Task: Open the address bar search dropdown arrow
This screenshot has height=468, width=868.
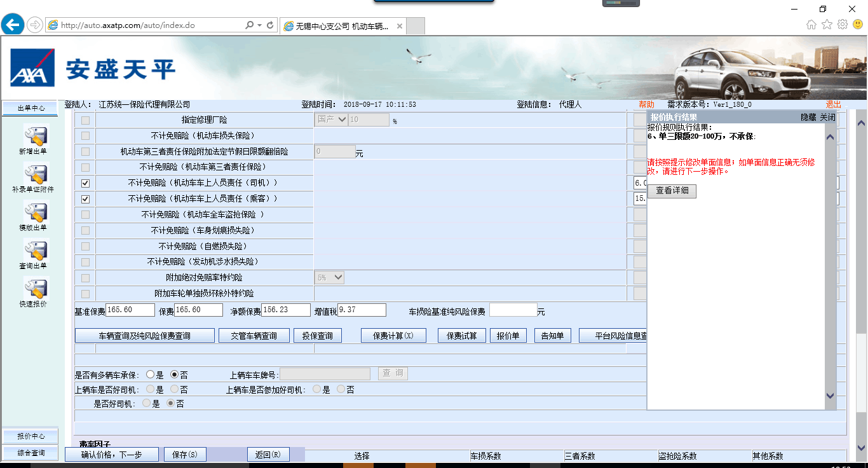Action: [259, 25]
